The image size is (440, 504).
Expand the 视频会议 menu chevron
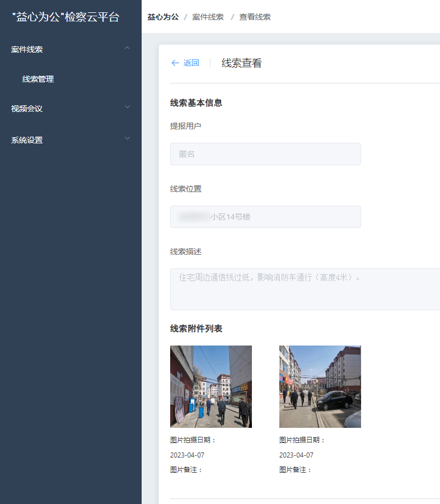click(x=127, y=107)
